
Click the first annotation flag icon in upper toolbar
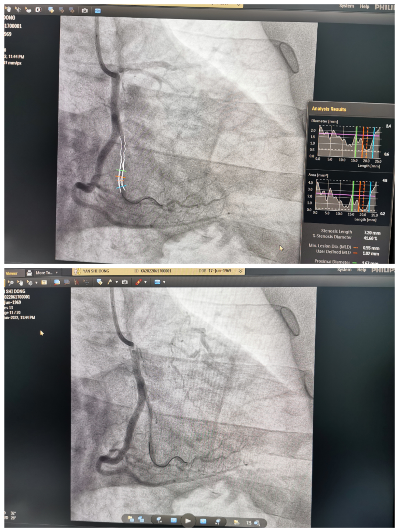pyautogui.click(x=51, y=10)
